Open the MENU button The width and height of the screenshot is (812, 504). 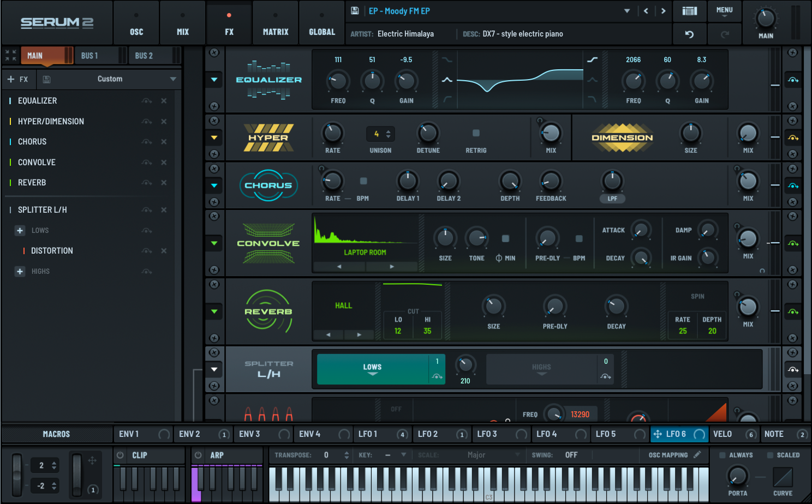(x=724, y=11)
